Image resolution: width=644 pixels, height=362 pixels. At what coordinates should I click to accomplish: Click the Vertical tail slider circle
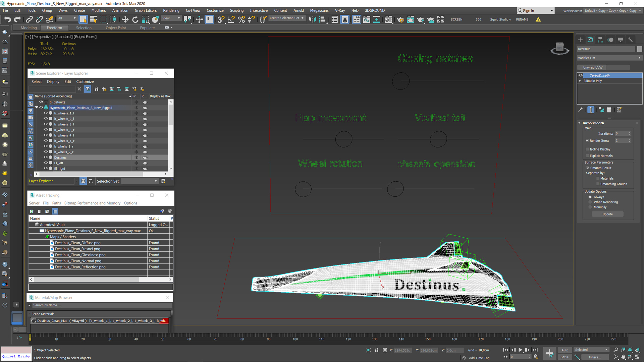[438, 139]
